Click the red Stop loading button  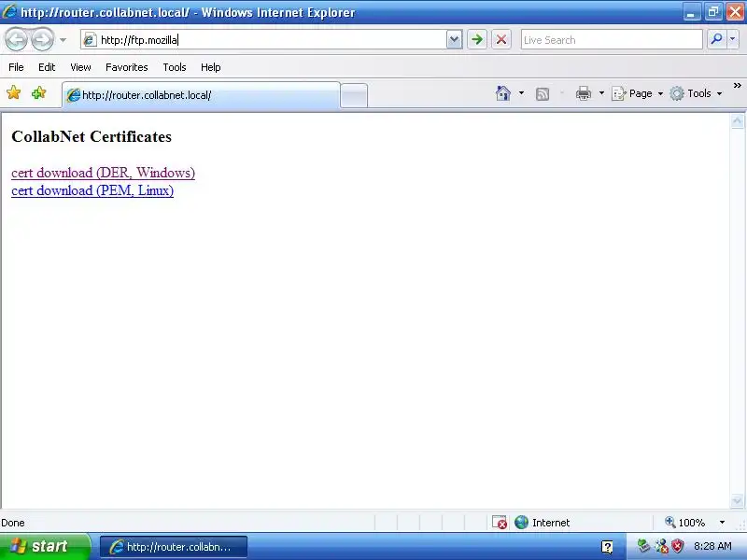pos(501,40)
